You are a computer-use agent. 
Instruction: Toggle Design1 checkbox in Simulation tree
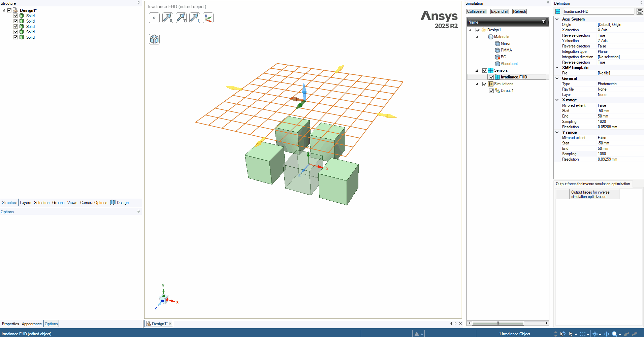tap(478, 30)
